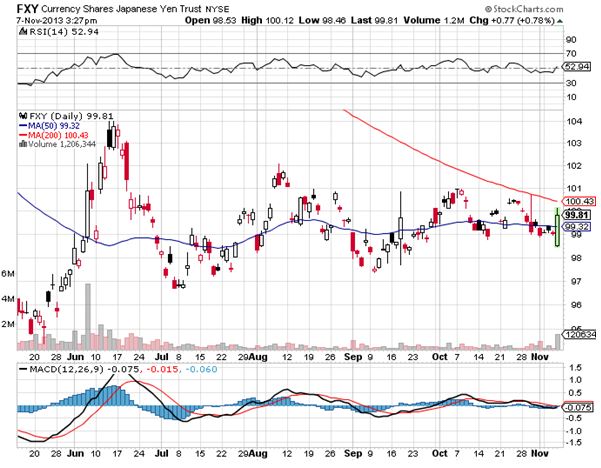The height and width of the screenshot is (468, 601).
Task: Click the 70 RSI axis label
Action: coord(571,54)
